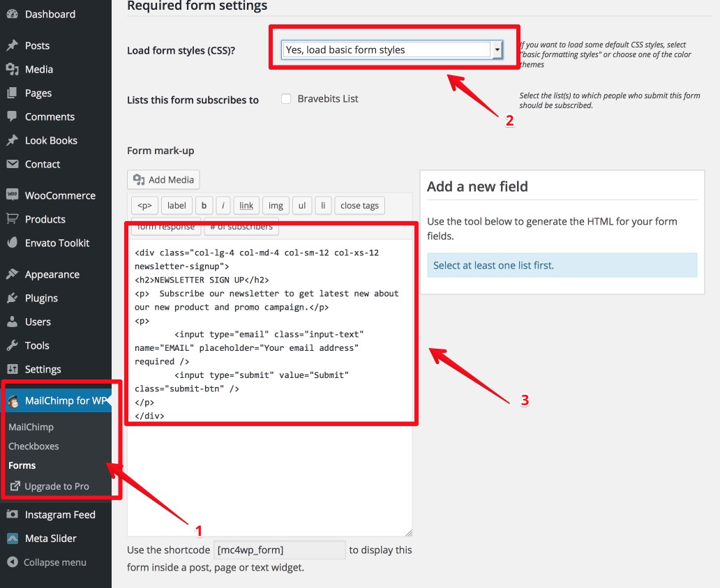Click the Appearance paintbrush icon
Viewport: 720px width, 588px height.
[x=13, y=275]
